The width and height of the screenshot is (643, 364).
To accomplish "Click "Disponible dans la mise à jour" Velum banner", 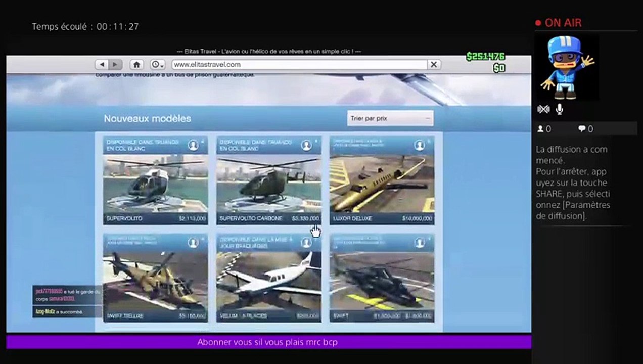I will coord(256,243).
